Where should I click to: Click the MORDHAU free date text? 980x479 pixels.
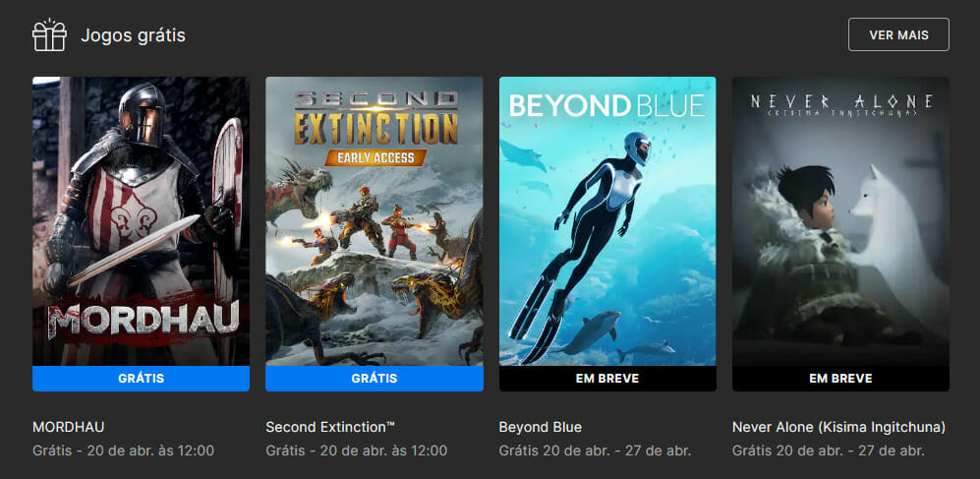click(x=123, y=450)
